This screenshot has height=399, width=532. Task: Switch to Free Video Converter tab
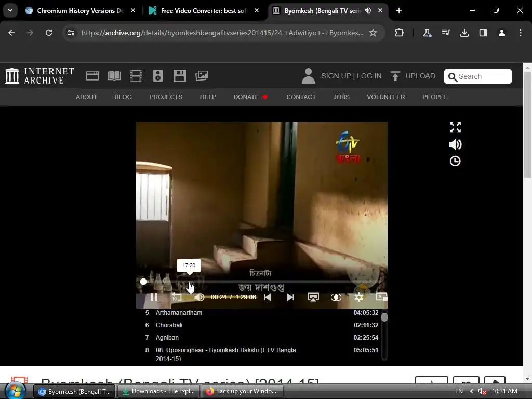(x=204, y=11)
